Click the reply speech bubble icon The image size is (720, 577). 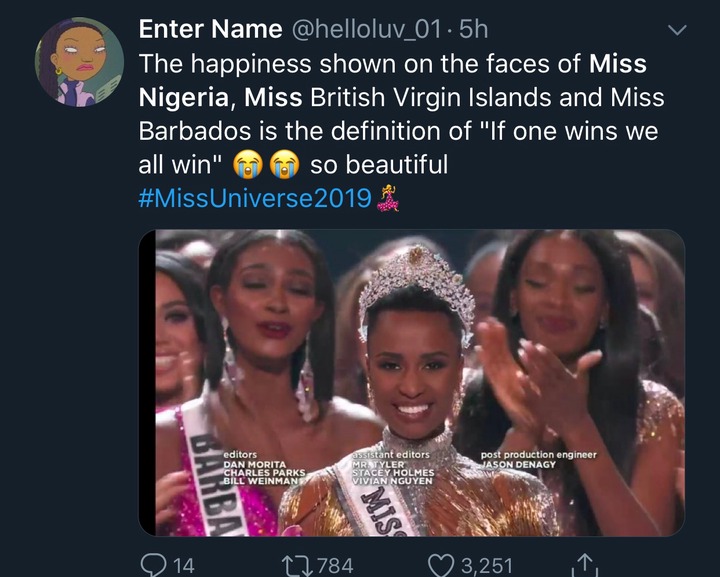click(x=151, y=565)
